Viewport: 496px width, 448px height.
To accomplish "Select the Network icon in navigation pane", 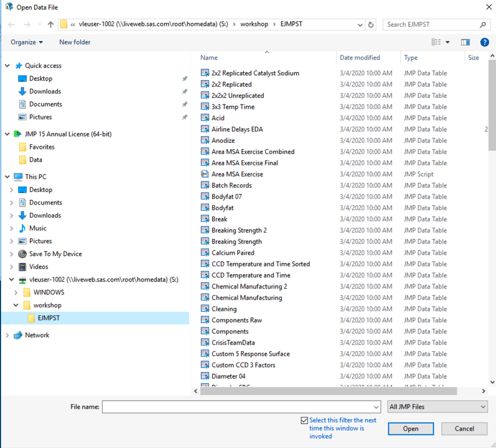I will point(18,335).
